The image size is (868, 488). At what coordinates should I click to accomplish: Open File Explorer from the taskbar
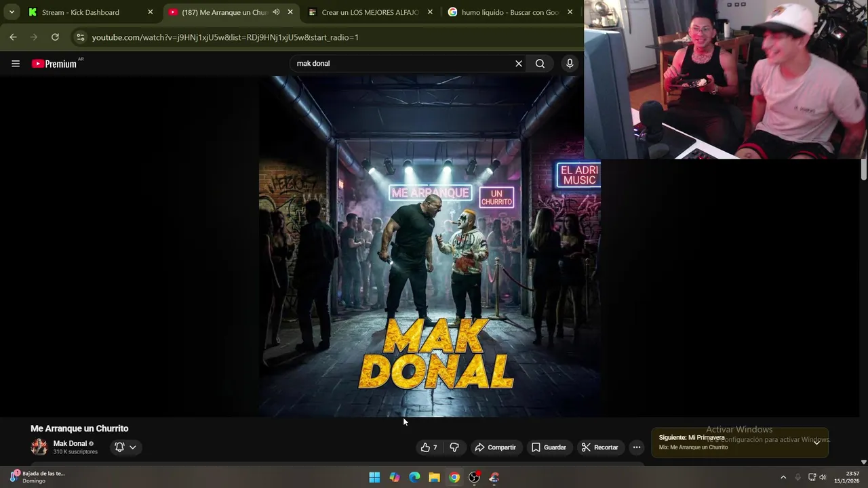click(434, 477)
